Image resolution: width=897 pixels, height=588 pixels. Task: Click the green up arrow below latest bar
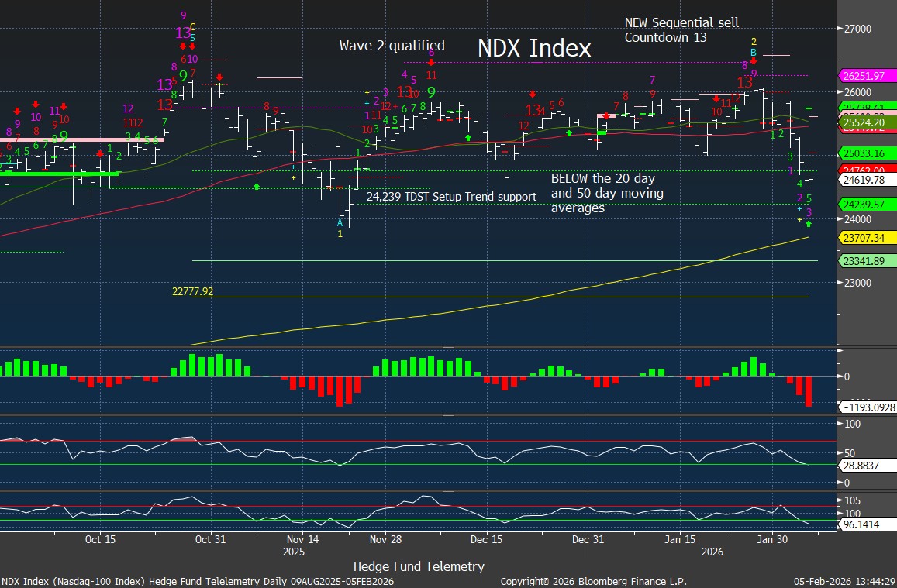(809, 223)
